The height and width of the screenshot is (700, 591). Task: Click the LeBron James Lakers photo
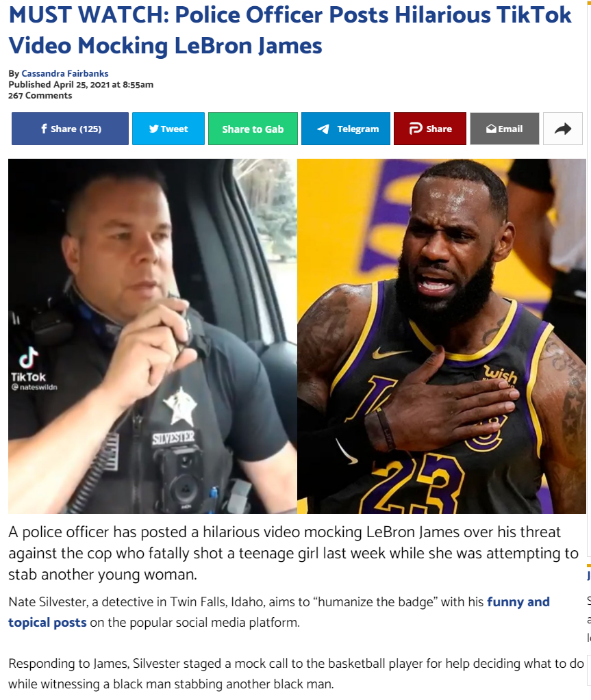(x=442, y=336)
